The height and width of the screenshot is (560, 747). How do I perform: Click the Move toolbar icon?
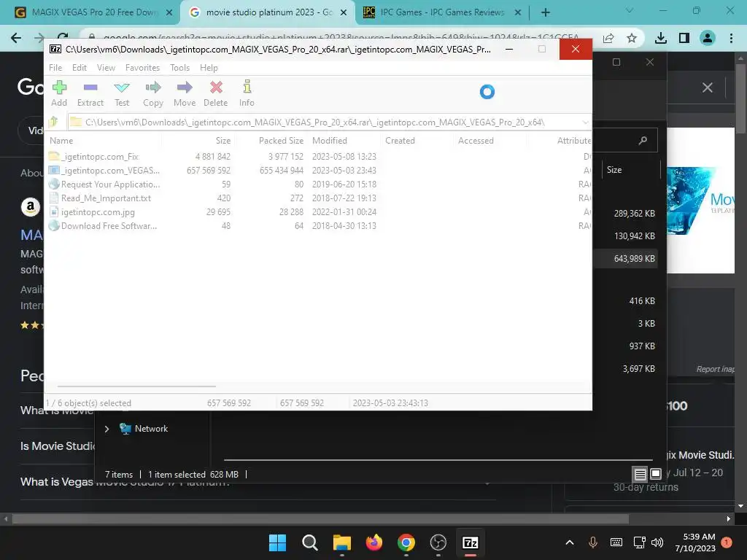(185, 93)
